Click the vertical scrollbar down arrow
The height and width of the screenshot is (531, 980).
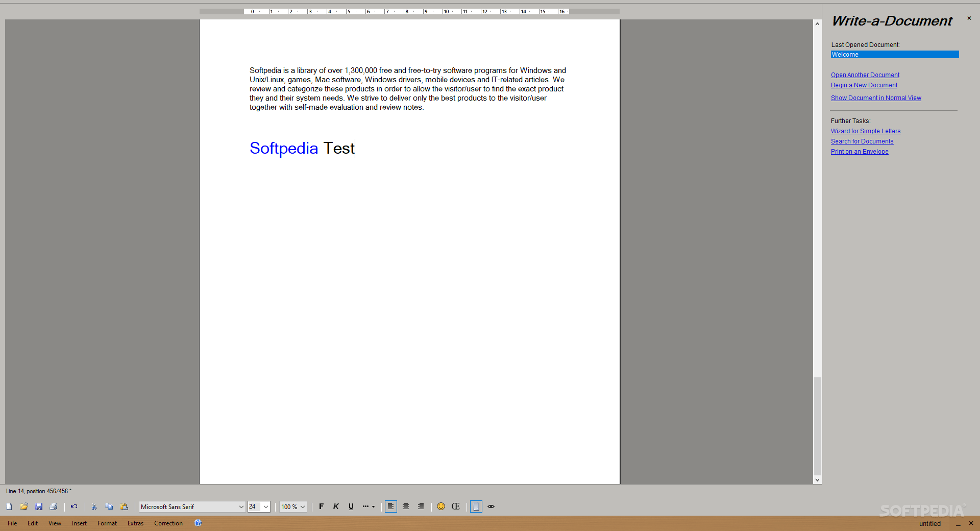tap(817, 480)
